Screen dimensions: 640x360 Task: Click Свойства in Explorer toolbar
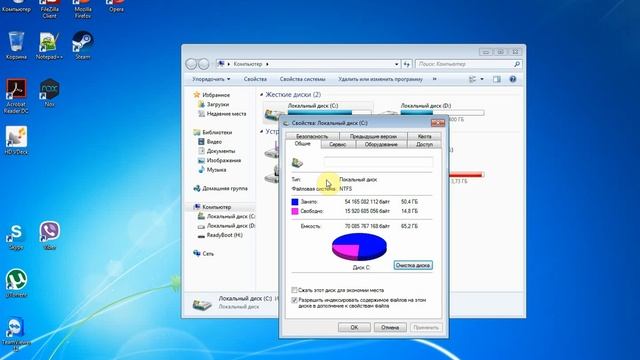click(255, 79)
